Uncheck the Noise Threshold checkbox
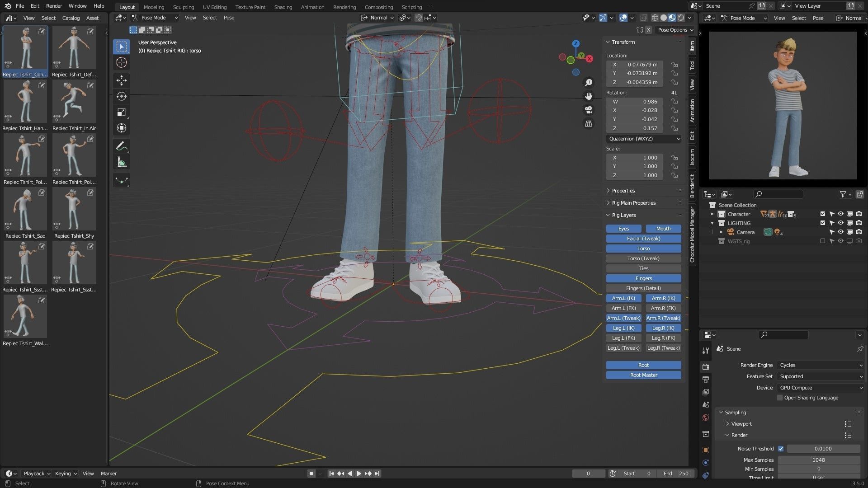The image size is (868, 488). point(781,449)
